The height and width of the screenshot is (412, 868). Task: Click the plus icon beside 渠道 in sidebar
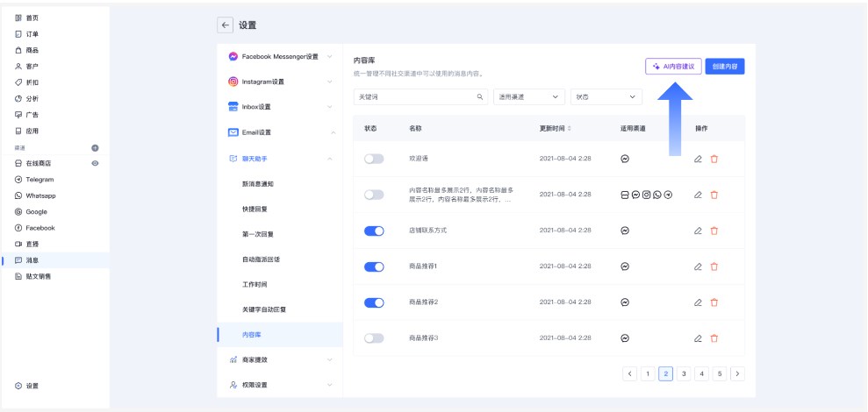95,147
